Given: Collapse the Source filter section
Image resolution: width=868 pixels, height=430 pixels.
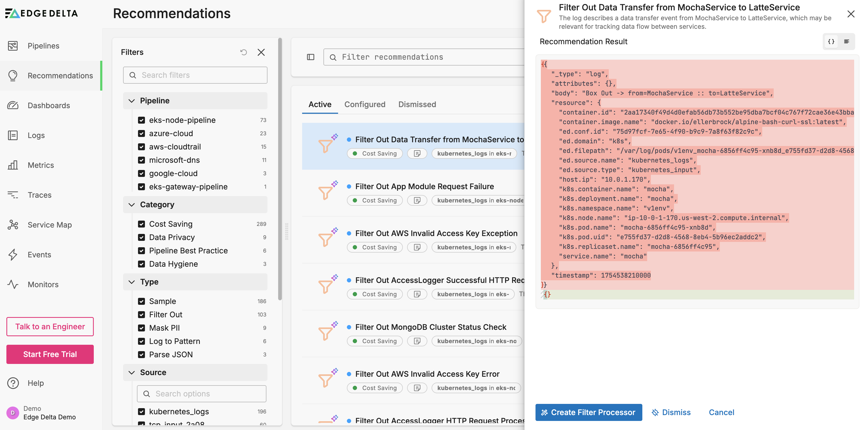Looking at the screenshot, I should tap(195, 372).
